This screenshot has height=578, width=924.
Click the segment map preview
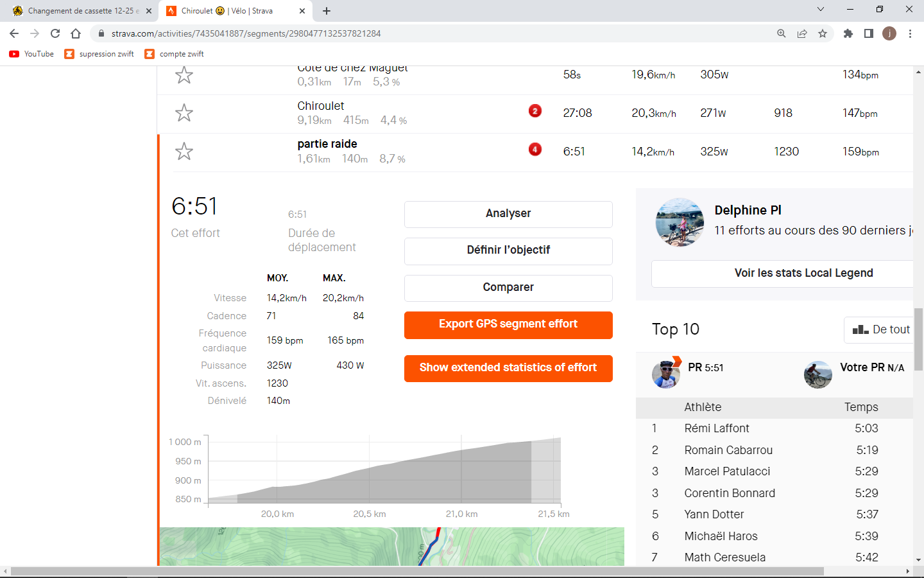click(x=392, y=547)
